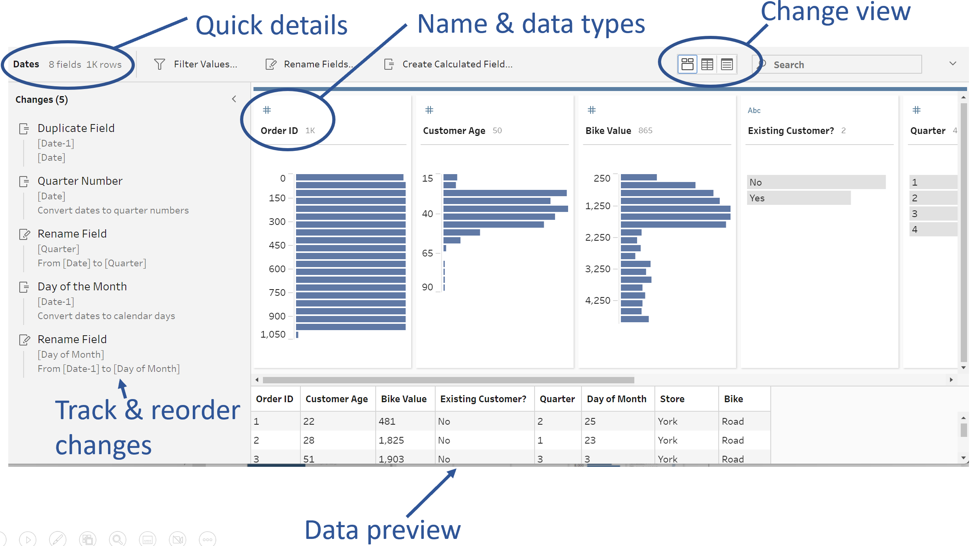Select the Quarter Number change entry

click(x=80, y=181)
